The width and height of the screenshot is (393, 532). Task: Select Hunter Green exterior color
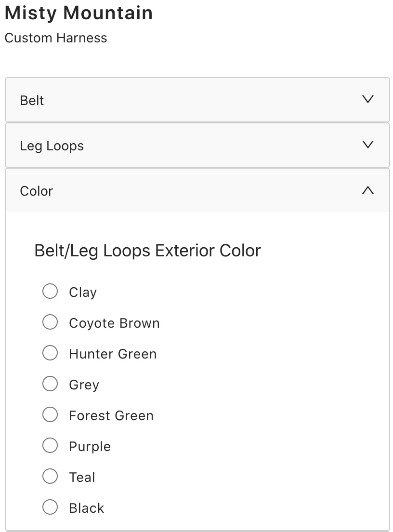(50, 353)
